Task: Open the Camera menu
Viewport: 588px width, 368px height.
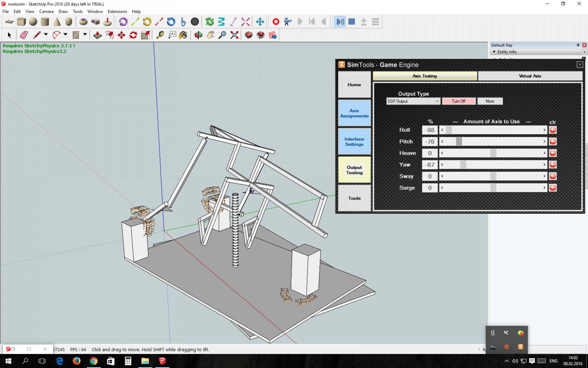Action: 46,11
